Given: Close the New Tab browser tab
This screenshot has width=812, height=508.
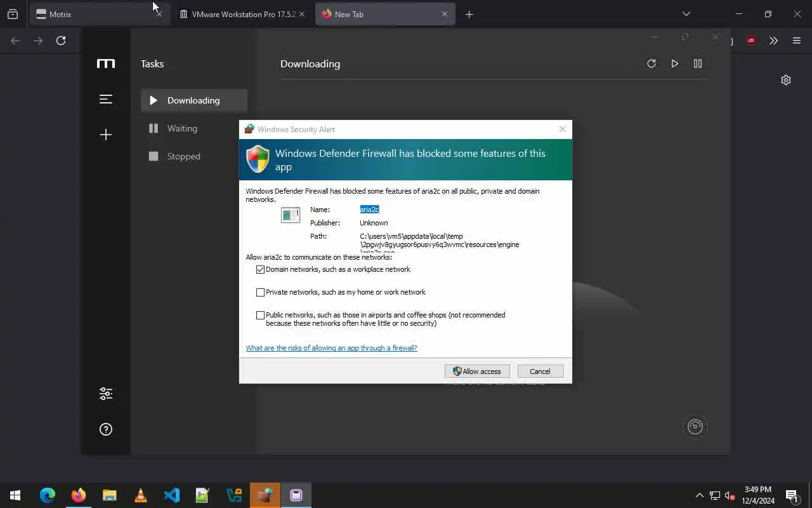Looking at the screenshot, I should pyautogui.click(x=445, y=14).
